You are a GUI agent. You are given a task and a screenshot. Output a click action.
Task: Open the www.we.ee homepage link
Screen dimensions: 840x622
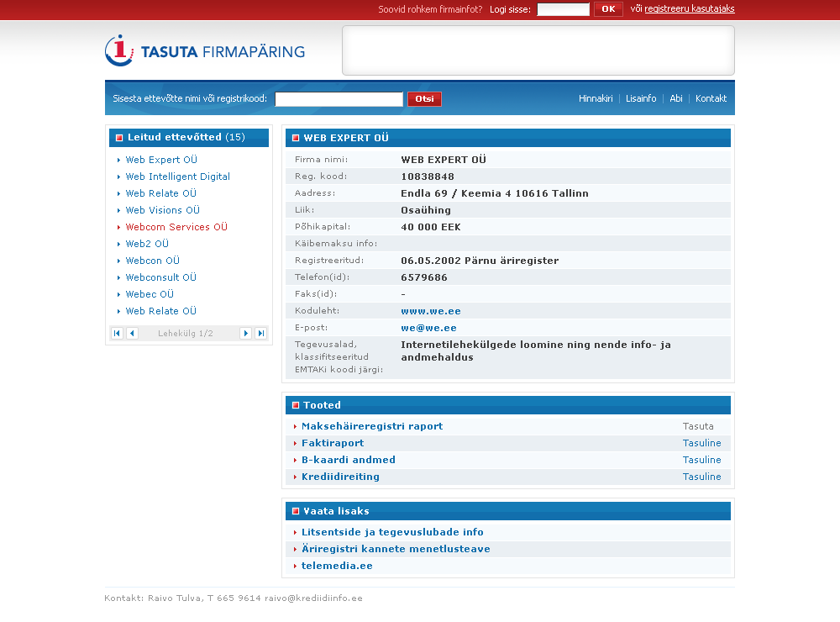coord(431,311)
